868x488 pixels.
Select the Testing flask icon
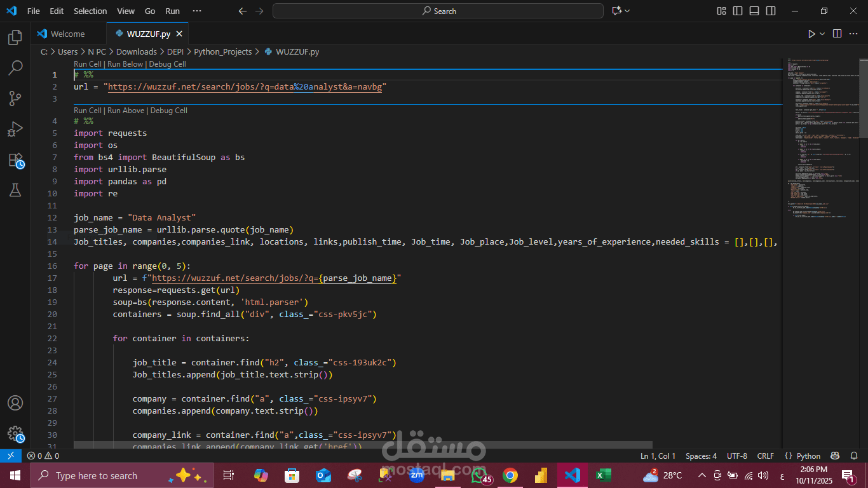pyautogui.click(x=15, y=189)
